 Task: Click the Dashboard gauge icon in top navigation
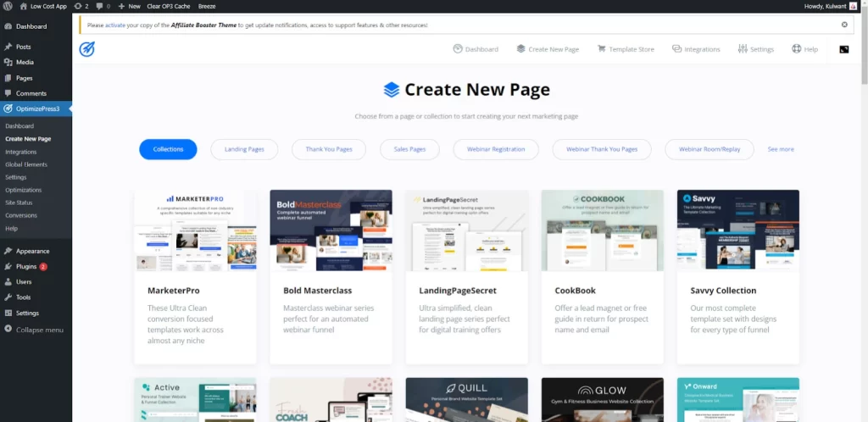457,48
